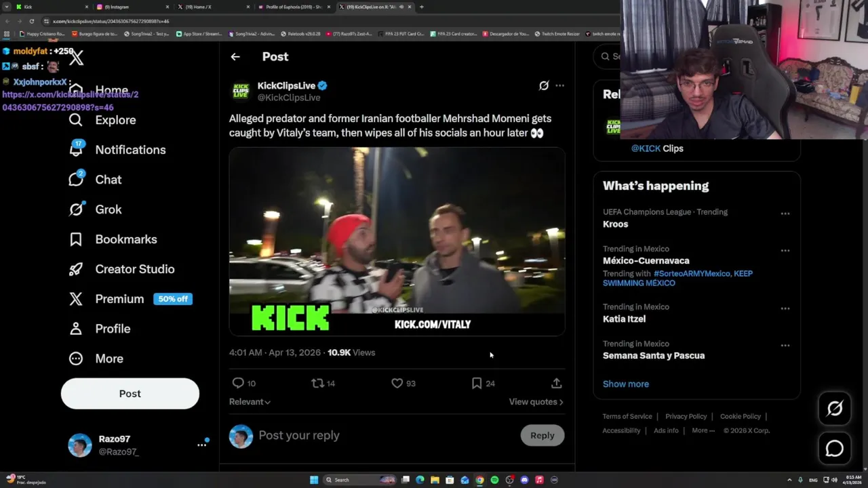Switch to the Instagram browser tab
868x488 pixels.
132,7
